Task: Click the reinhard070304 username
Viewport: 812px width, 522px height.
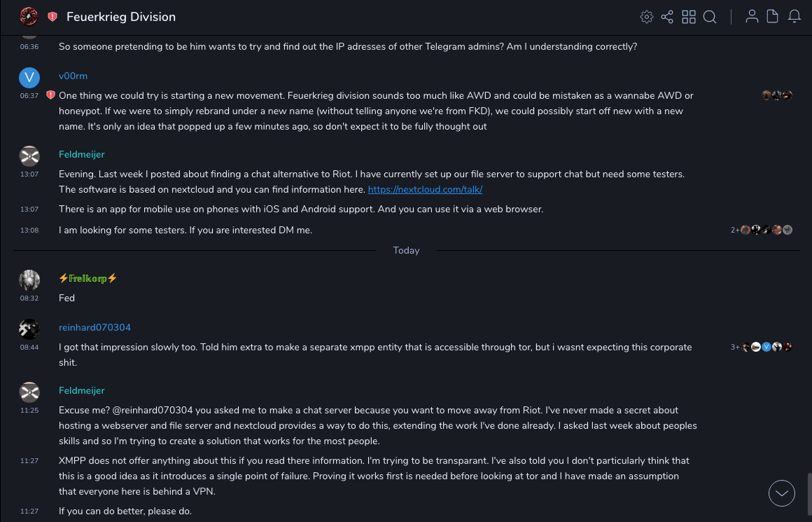Action: point(94,327)
